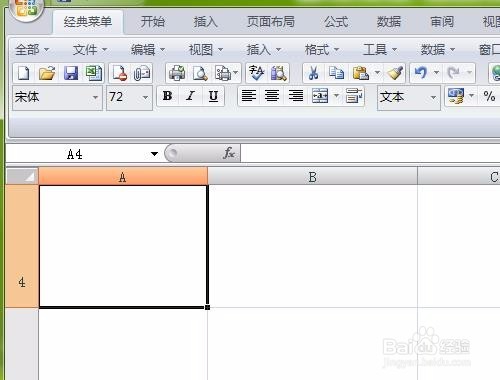Center align the text

[x=272, y=96]
